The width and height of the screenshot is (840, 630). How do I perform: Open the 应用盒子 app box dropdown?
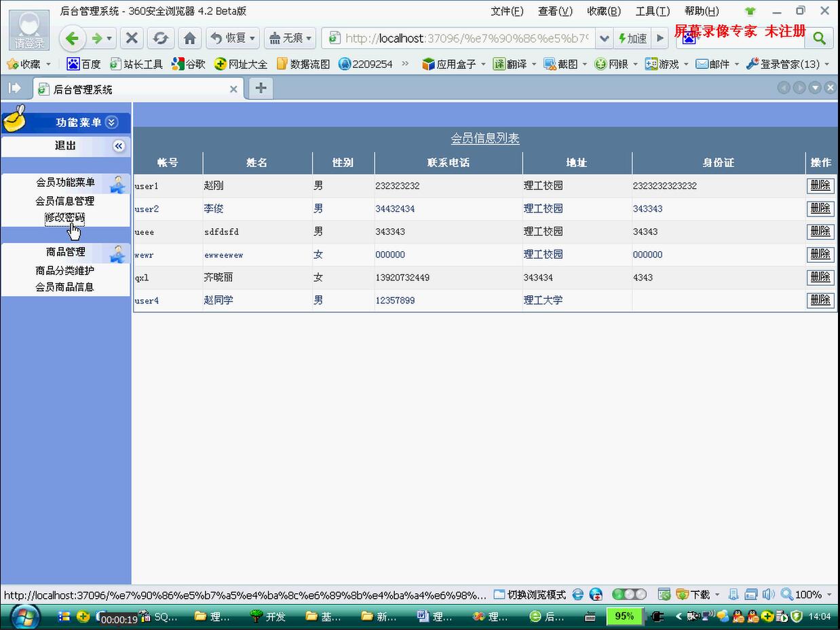(454, 64)
